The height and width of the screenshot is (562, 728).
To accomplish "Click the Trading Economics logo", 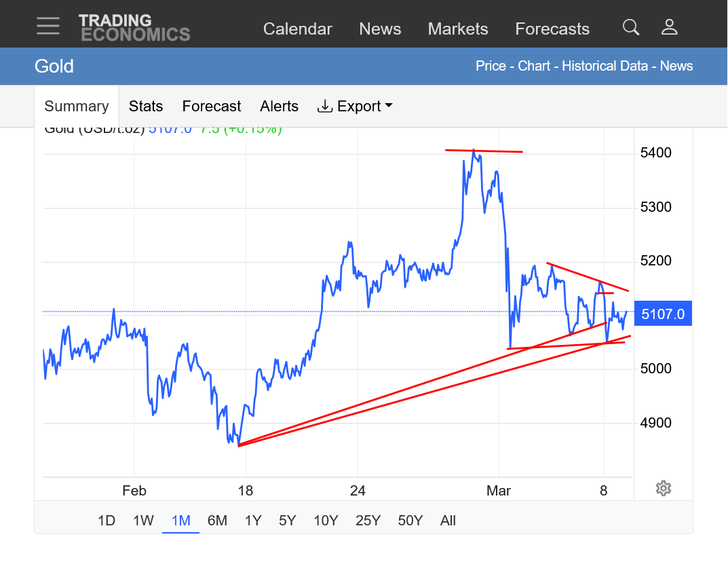I will (134, 28).
